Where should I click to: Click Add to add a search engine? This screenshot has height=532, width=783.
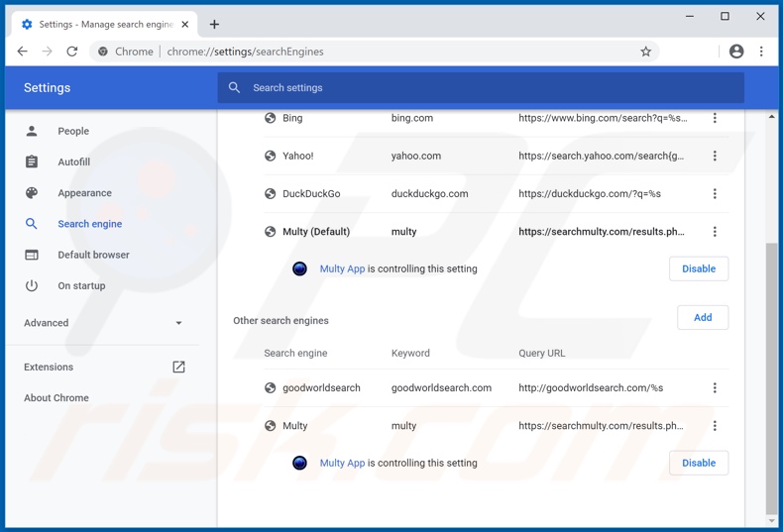point(703,317)
